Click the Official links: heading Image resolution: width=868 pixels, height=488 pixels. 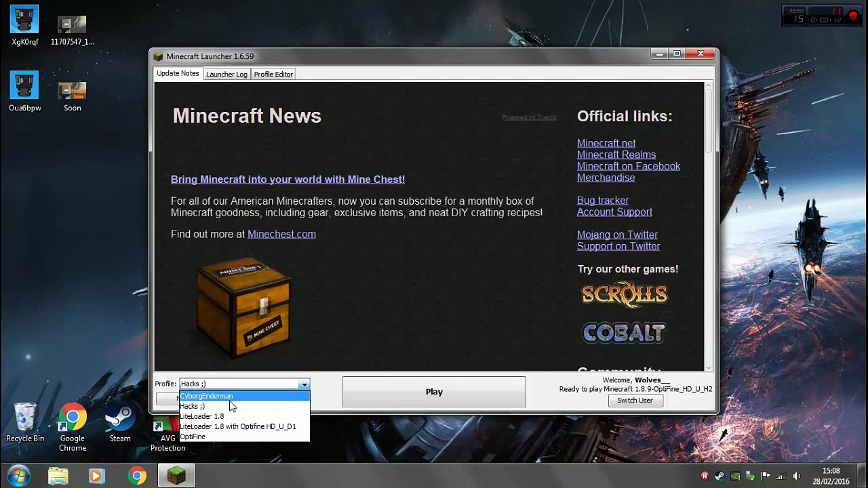625,117
